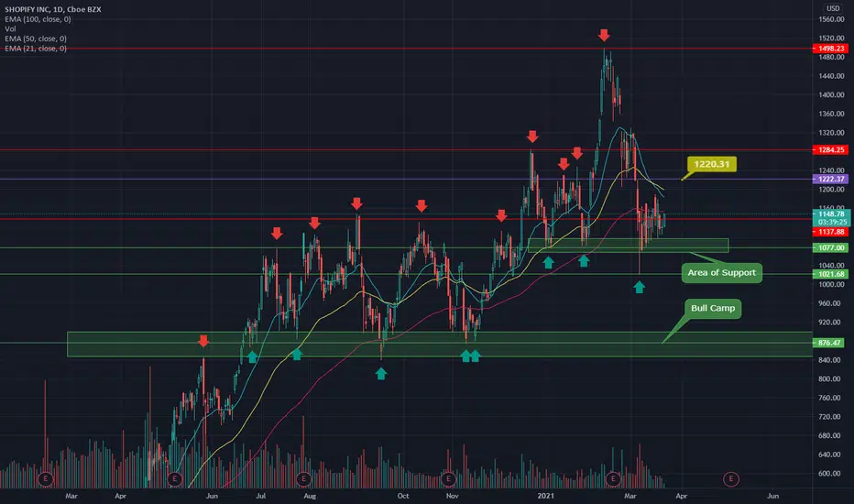Screen dimensions: 854x504
Task: Select the small green support zone rectangle
Action: (x=628, y=246)
